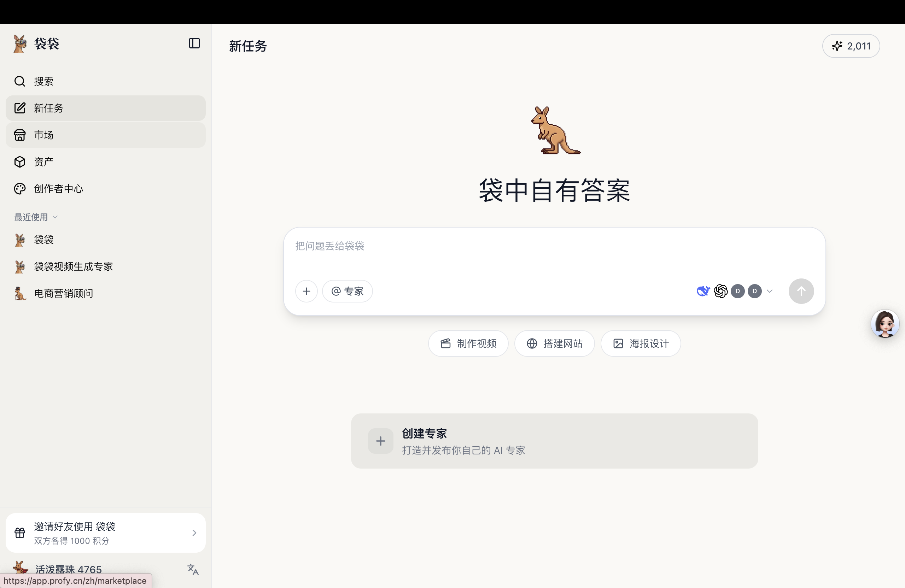The width and height of the screenshot is (905, 588).
Task: Open recent item 电商营销顾问
Action: pyautogui.click(x=105, y=293)
